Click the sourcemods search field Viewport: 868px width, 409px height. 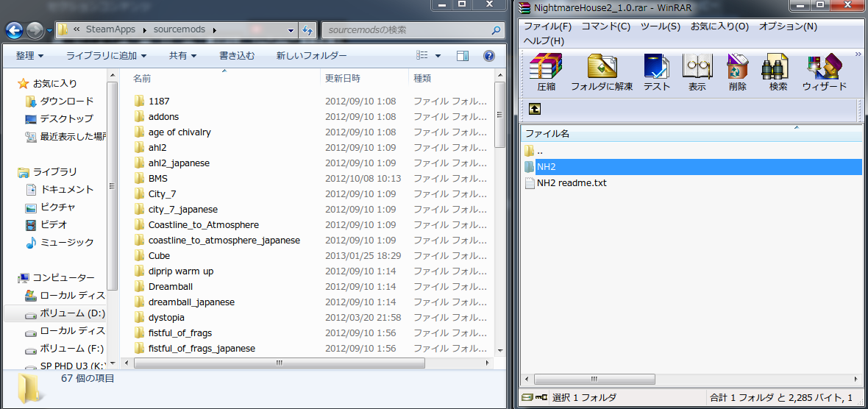(x=407, y=30)
